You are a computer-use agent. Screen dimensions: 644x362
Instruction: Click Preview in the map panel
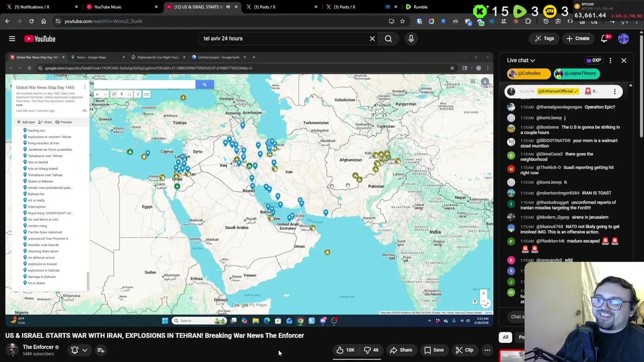pyautogui.click(x=63, y=122)
